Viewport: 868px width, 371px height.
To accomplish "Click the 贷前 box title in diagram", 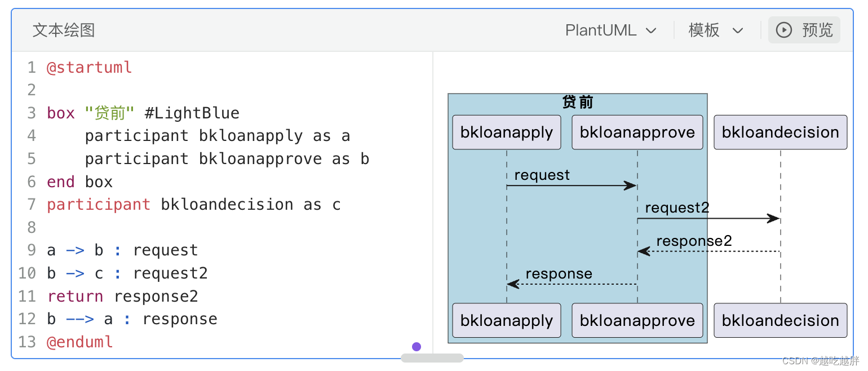I will (x=578, y=103).
